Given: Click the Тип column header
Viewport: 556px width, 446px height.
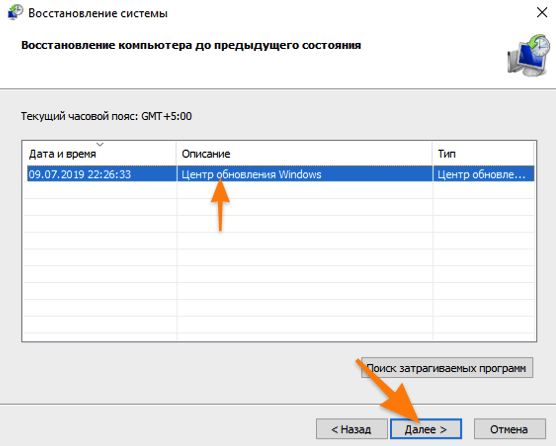Looking at the screenshot, I should point(483,154).
